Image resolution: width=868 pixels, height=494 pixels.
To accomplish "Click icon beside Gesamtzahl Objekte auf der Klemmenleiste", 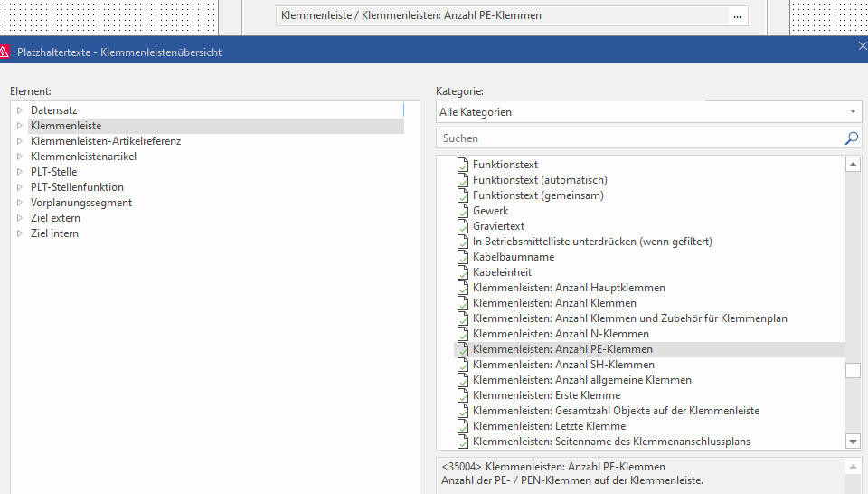I will (x=463, y=411).
